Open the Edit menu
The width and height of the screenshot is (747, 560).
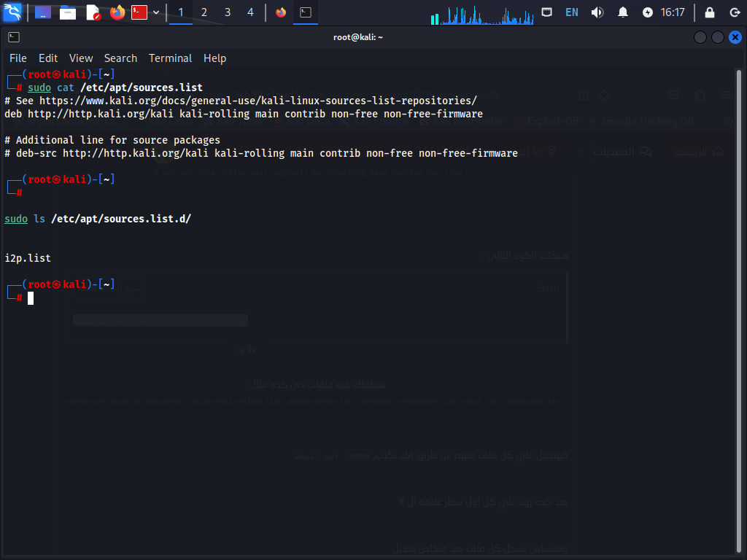(48, 58)
